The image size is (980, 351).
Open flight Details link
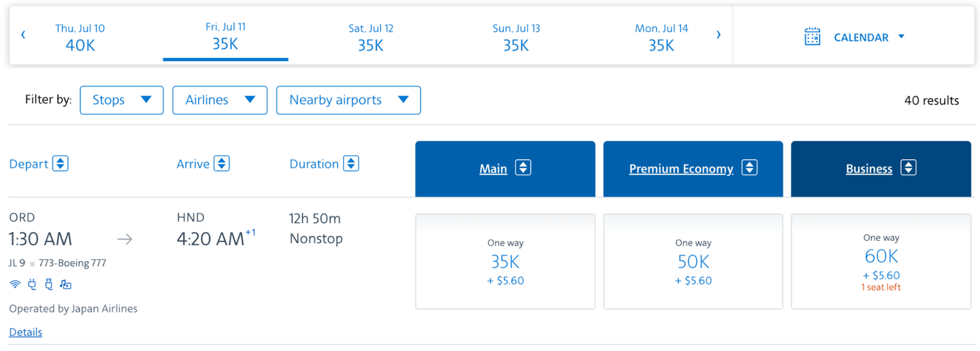[26, 332]
